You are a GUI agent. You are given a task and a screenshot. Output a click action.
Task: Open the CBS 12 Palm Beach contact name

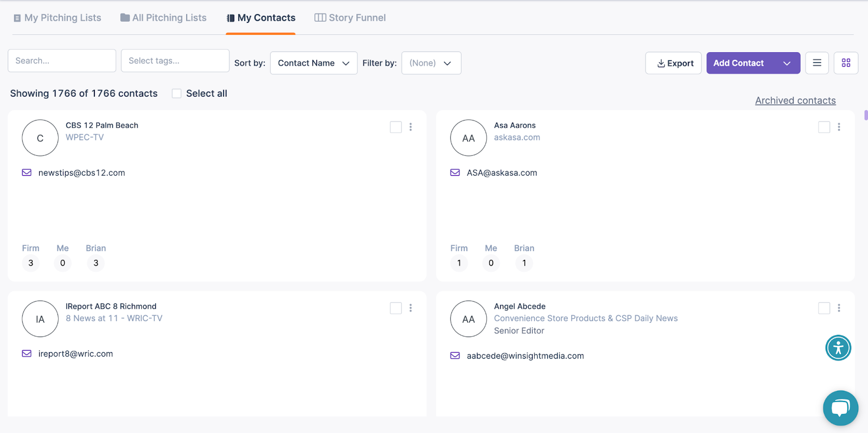coord(102,125)
